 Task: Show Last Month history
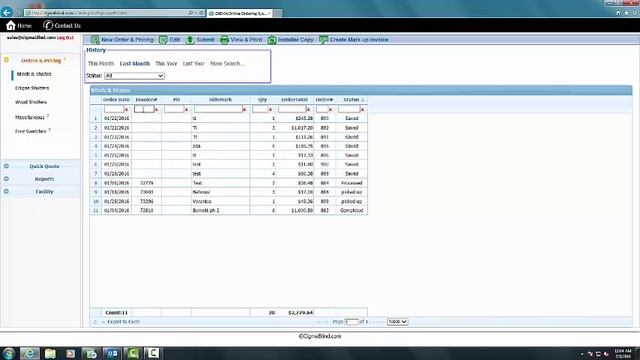[x=135, y=64]
